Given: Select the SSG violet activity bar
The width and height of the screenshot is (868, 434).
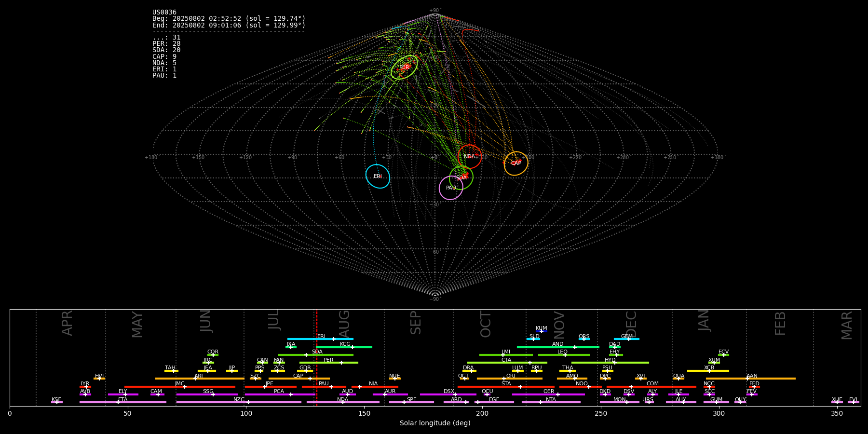Looking at the screenshot, I should coord(207,394).
